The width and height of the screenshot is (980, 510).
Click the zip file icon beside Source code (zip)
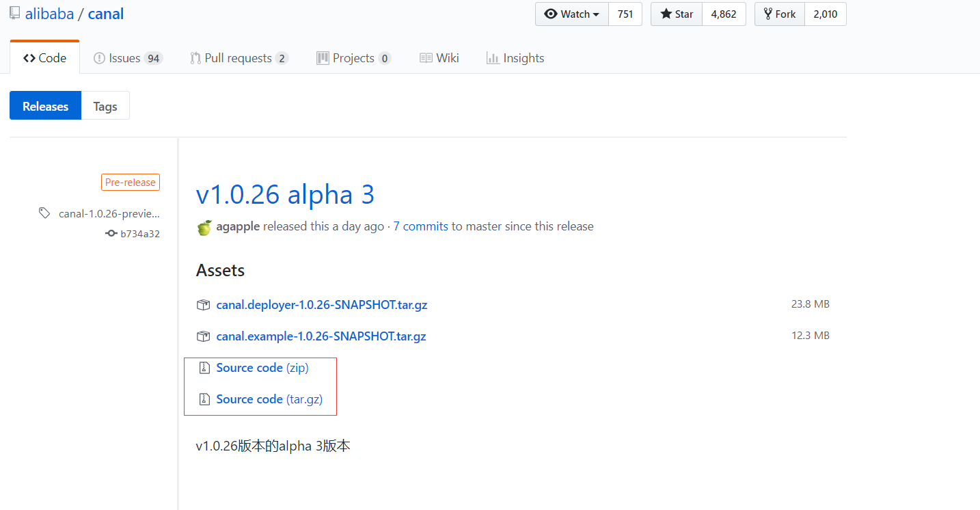[x=204, y=368]
